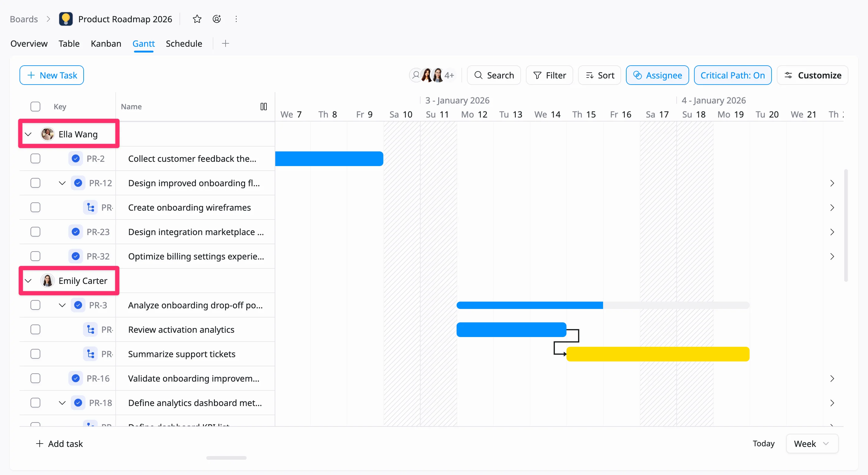Open the automation icon next to star
The width and height of the screenshot is (868, 475).
pos(217,19)
